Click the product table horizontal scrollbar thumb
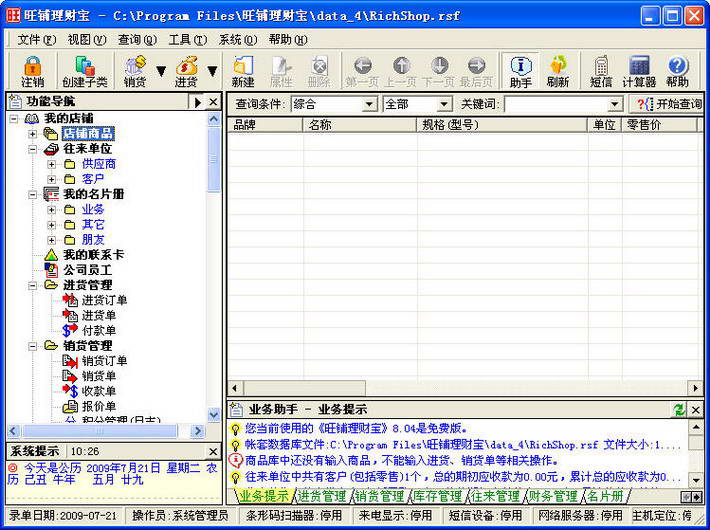 305,388
